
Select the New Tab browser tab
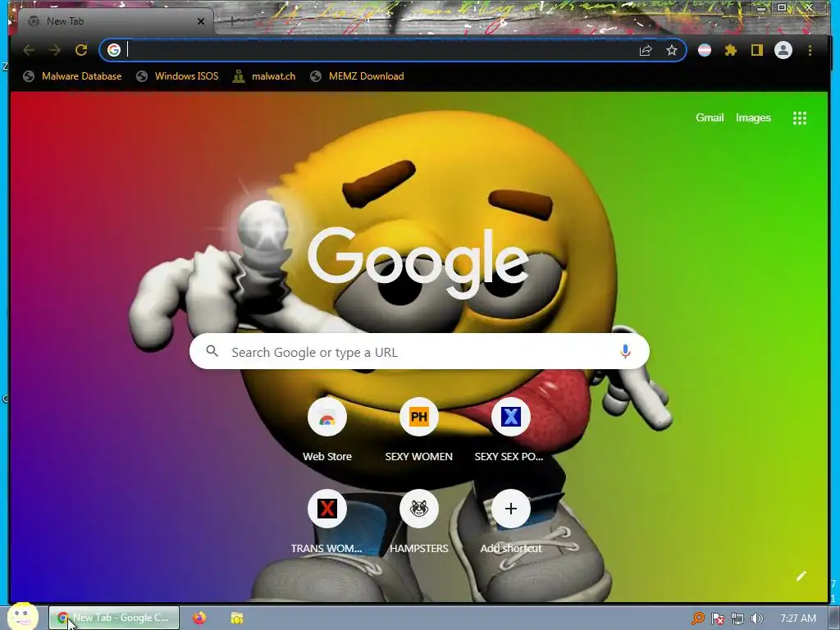116,21
